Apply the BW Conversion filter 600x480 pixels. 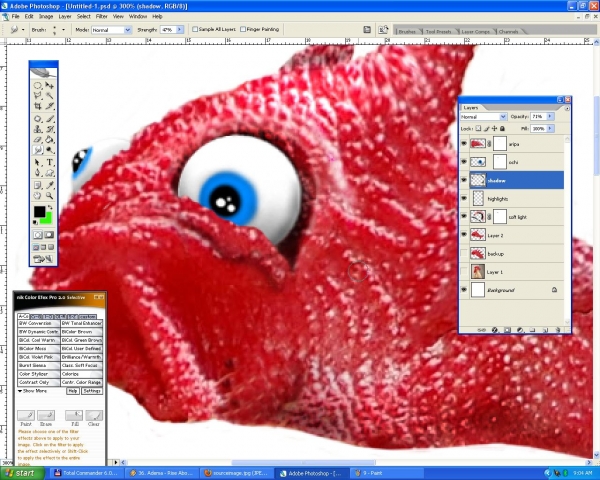click(x=39, y=323)
